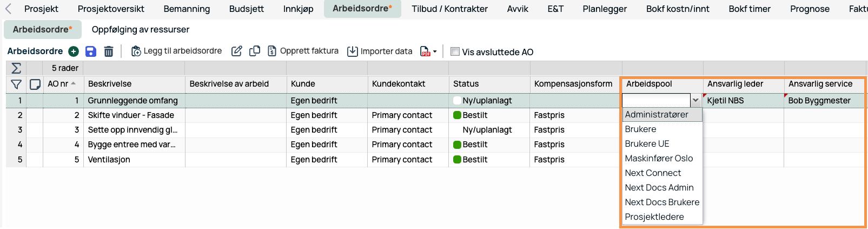Enable the Vis avsluttede AO checkbox
Screen dimensions: 868x229
coord(455,51)
